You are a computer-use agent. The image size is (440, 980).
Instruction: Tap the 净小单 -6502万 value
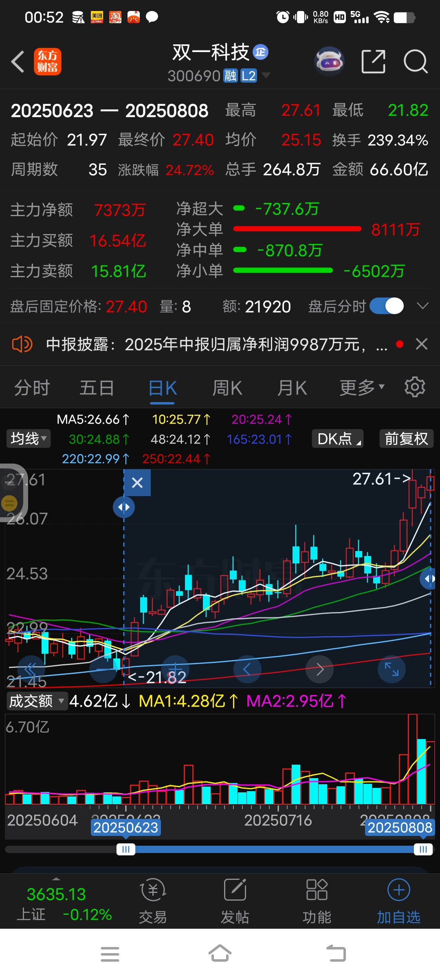(375, 271)
